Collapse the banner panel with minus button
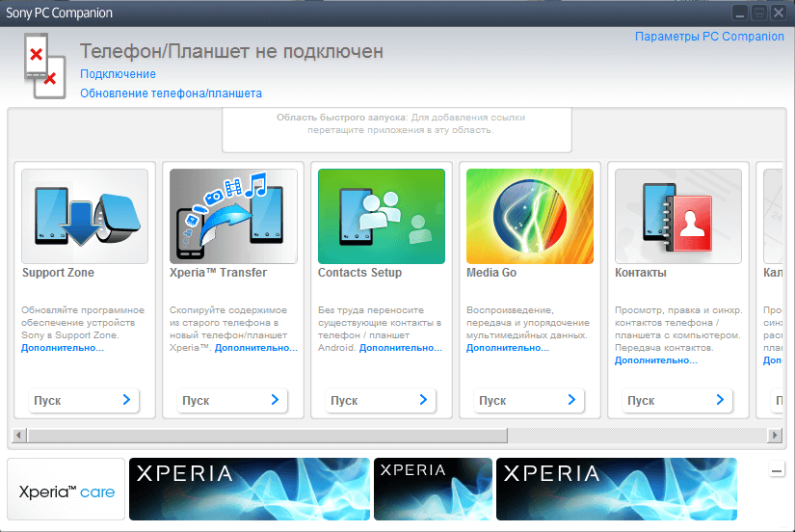The width and height of the screenshot is (795, 532). coord(777,470)
